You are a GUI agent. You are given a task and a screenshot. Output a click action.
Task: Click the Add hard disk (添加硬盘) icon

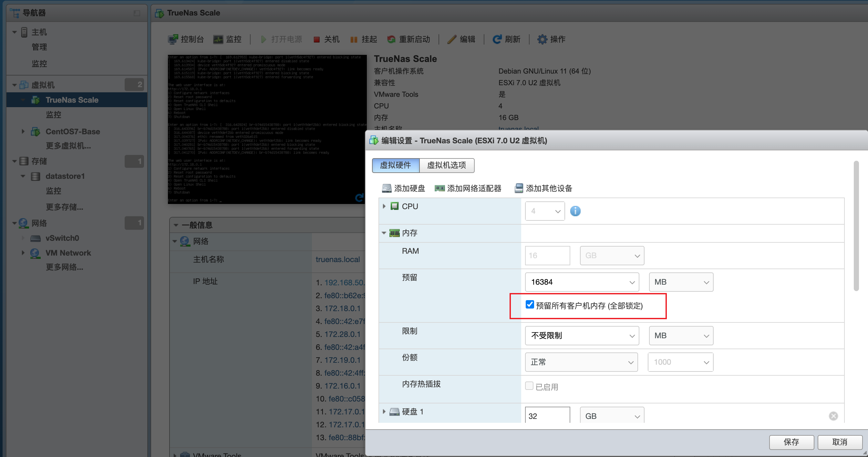[x=387, y=188]
